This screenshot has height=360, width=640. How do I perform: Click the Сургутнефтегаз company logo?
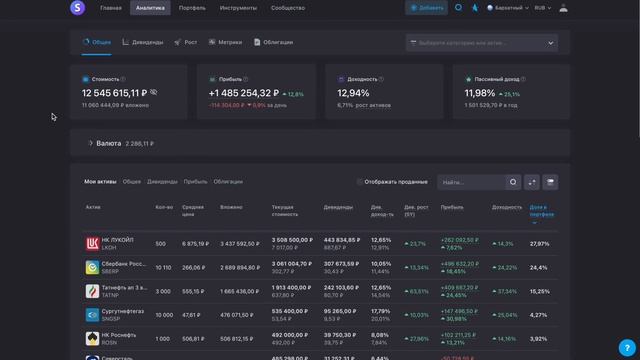(92, 315)
